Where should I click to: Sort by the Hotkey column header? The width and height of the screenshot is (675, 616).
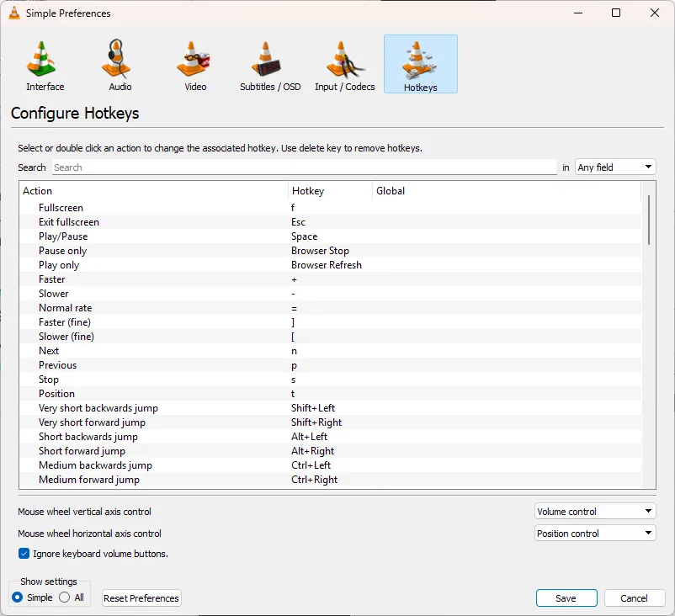coord(330,191)
